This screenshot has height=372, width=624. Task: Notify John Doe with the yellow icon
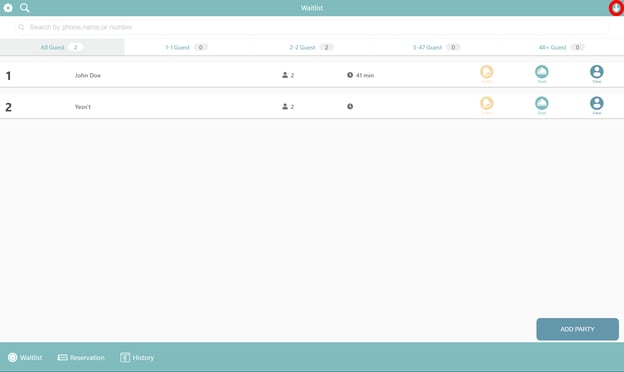pyautogui.click(x=486, y=74)
